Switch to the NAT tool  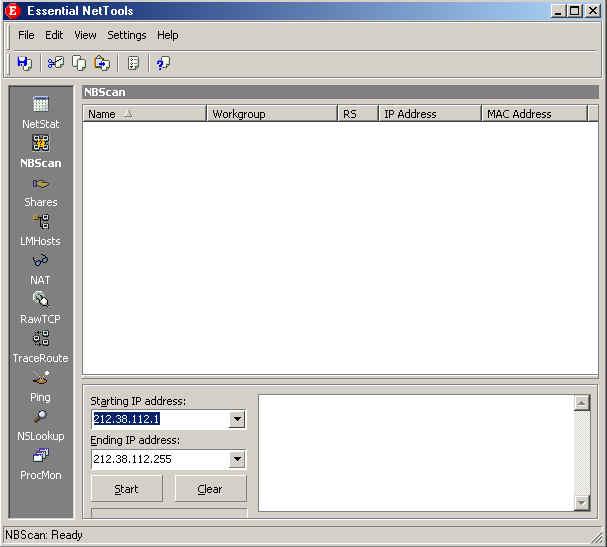point(41,269)
